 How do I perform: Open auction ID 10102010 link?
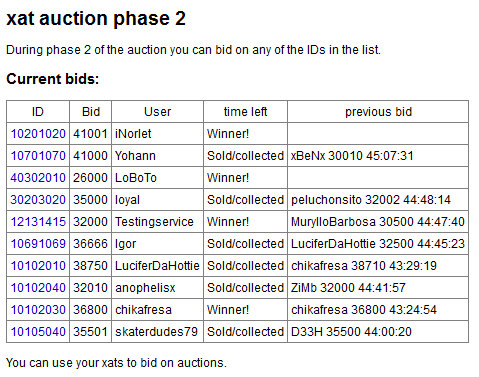pyautogui.click(x=38, y=266)
